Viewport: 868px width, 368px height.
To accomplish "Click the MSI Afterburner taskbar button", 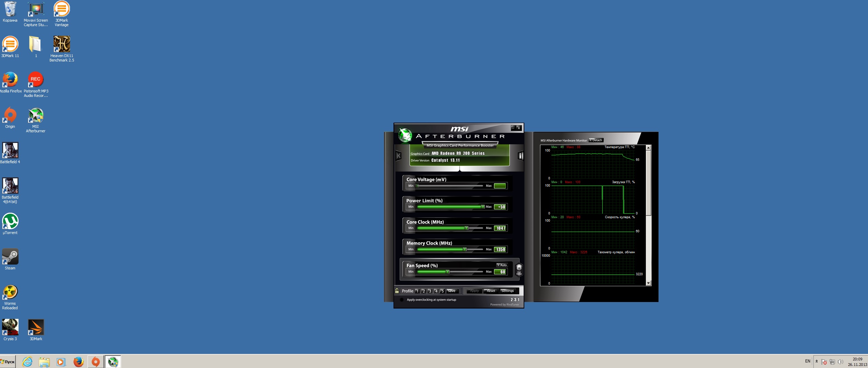I will [x=113, y=361].
